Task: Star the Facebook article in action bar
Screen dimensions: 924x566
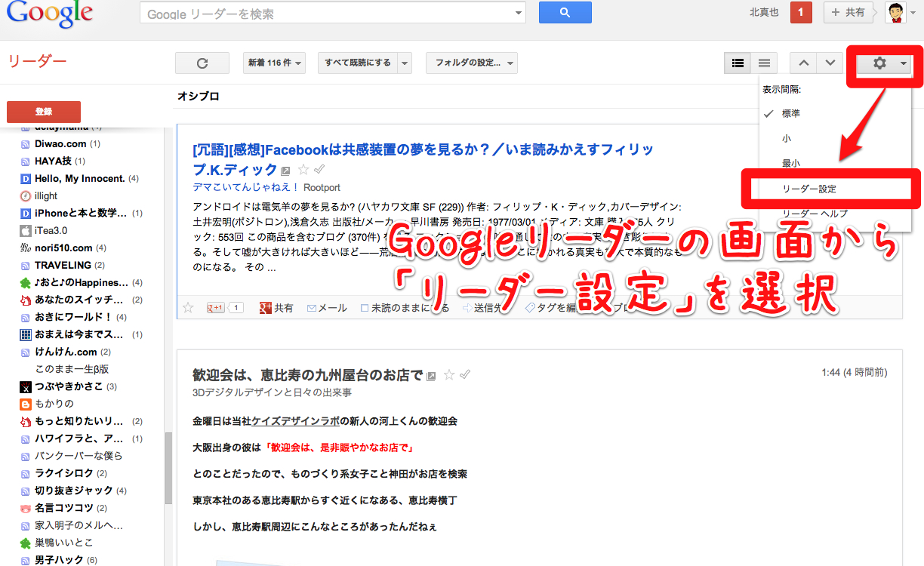Action: click(x=189, y=308)
